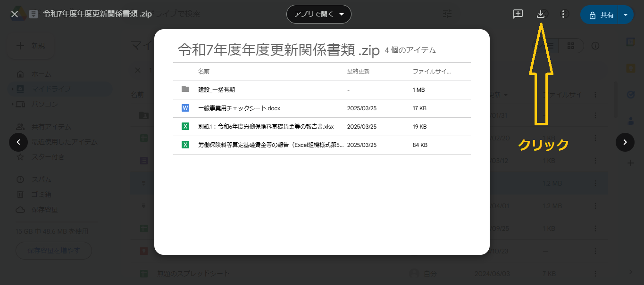644x285 pixels.
Task: Click the archive file icon beside the zip title
Action: pyautogui.click(x=33, y=14)
